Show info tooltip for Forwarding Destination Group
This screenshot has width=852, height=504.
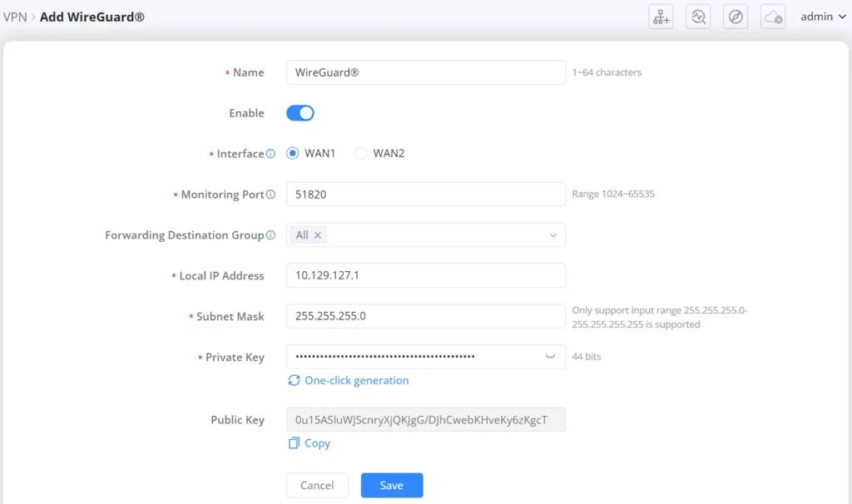point(270,235)
